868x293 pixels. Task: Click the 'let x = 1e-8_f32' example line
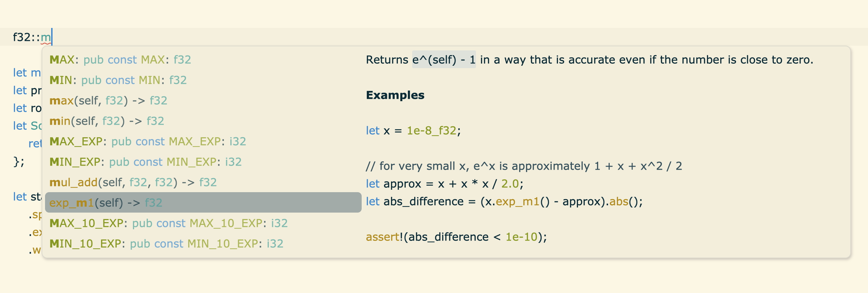click(413, 130)
